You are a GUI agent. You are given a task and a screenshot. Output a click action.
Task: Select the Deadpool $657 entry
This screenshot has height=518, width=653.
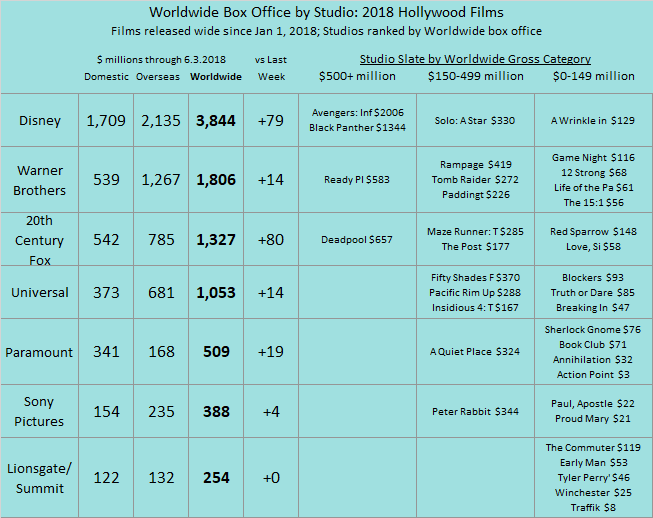pyautogui.click(x=357, y=240)
